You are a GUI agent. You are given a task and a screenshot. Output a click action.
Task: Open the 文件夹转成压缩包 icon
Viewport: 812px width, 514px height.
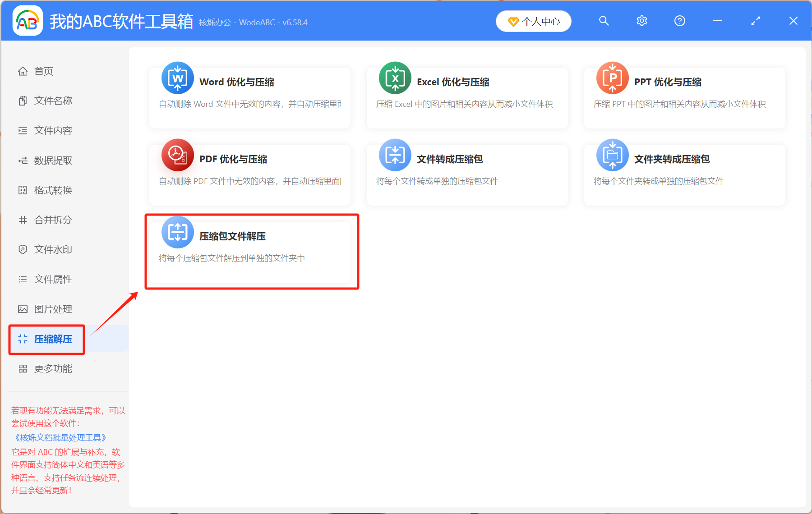(x=612, y=155)
